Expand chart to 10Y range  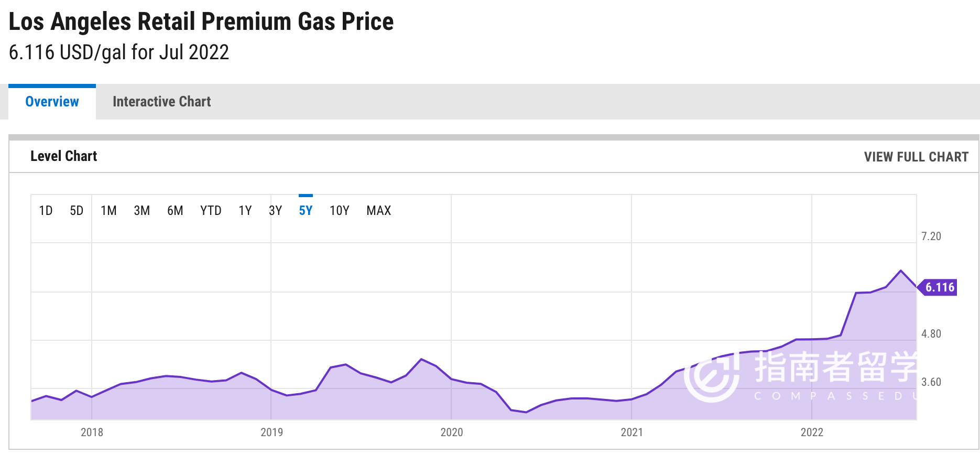[339, 211]
